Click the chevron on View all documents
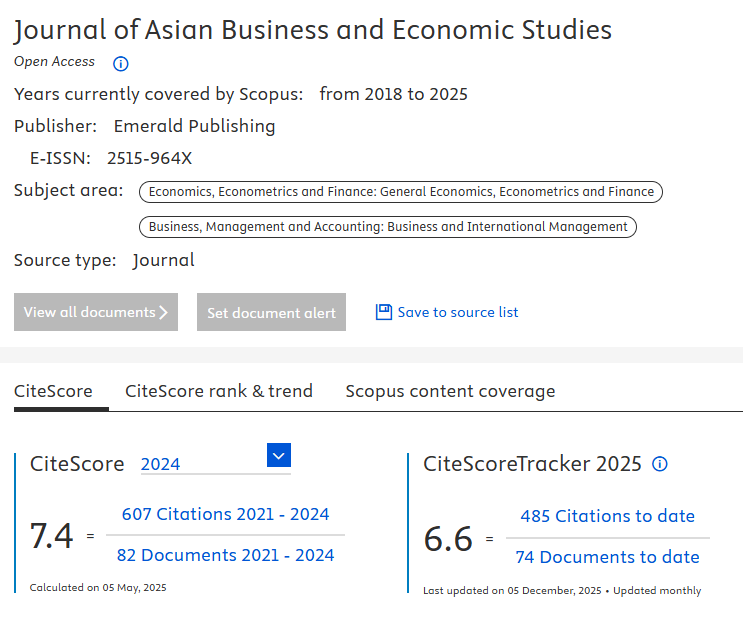The width and height of the screenshot is (743, 622). (x=165, y=312)
